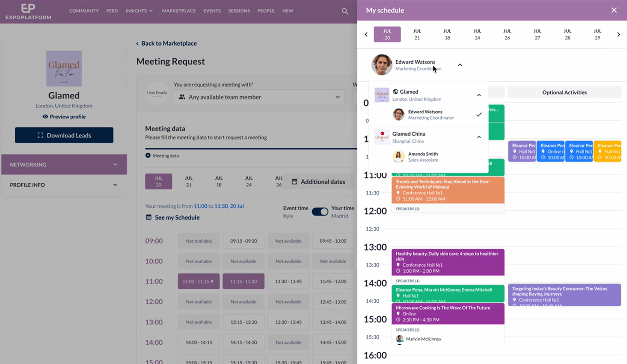Select the Meeting data radio step

pos(148,155)
